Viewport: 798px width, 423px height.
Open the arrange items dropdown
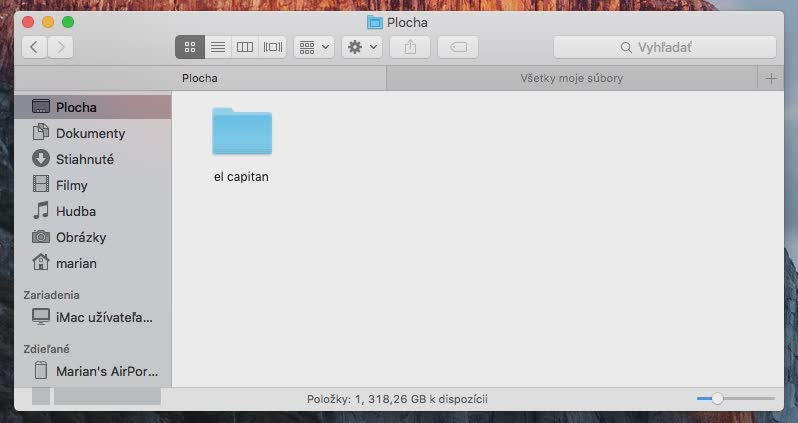click(314, 47)
